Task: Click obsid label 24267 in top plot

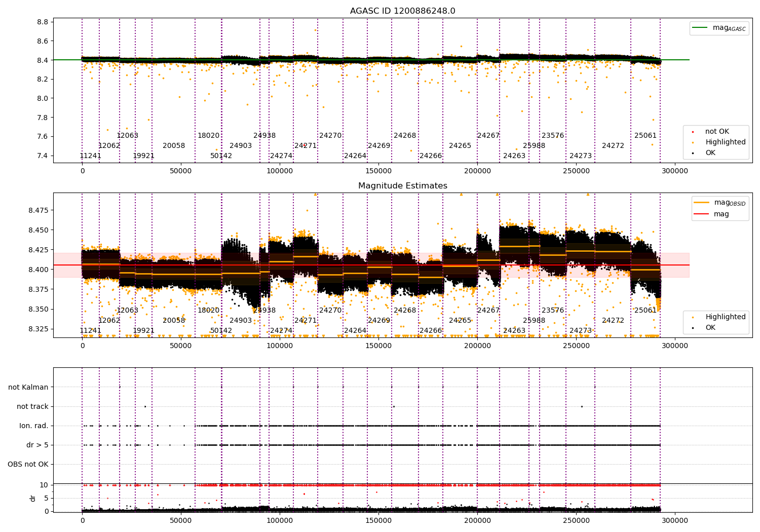Action: coord(488,135)
